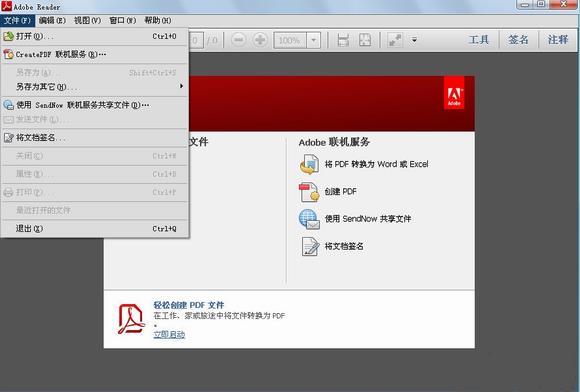The width and height of the screenshot is (580, 392).
Task: Choose CreatePDF 联机服务 menu entry
Action: 95,54
